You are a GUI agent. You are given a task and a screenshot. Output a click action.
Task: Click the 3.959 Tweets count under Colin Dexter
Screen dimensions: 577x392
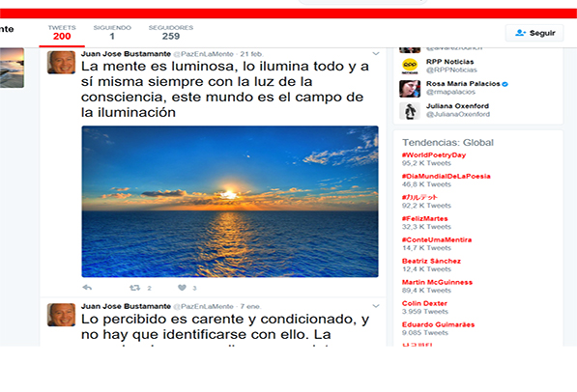coord(424,312)
